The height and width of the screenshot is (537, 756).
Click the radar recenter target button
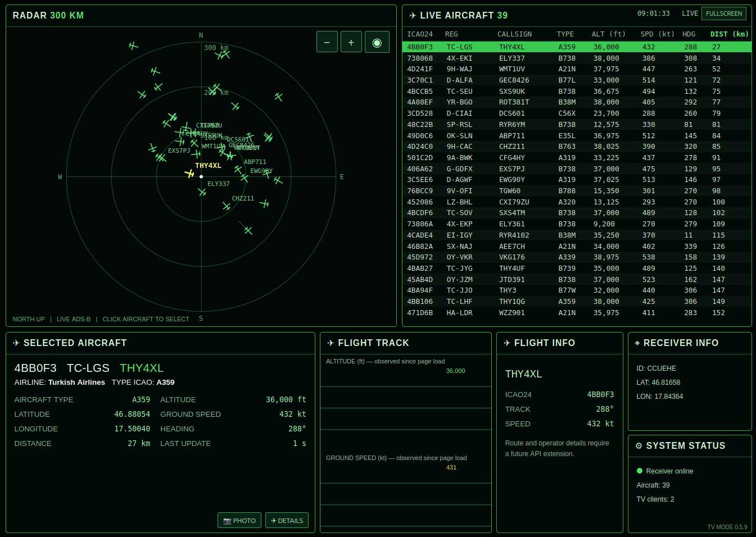click(x=377, y=42)
